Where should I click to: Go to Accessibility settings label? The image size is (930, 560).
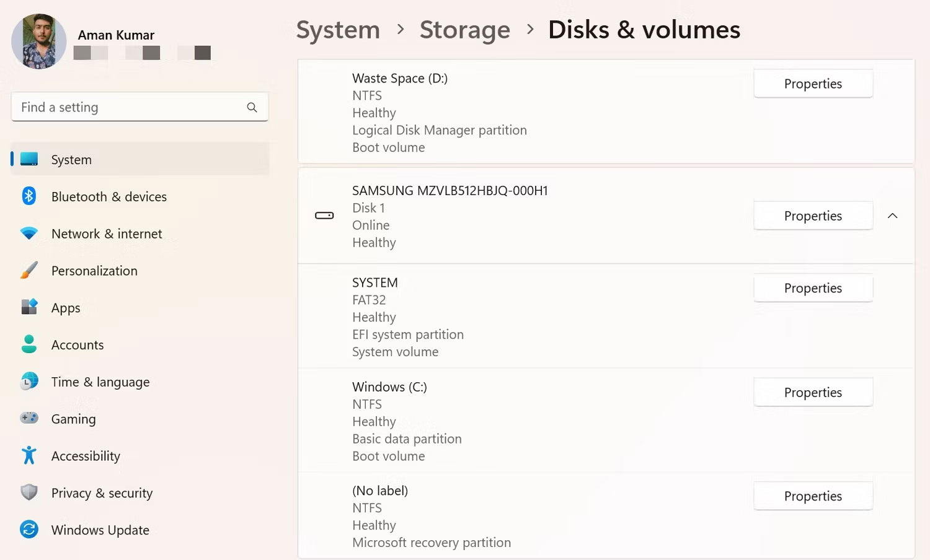point(86,457)
